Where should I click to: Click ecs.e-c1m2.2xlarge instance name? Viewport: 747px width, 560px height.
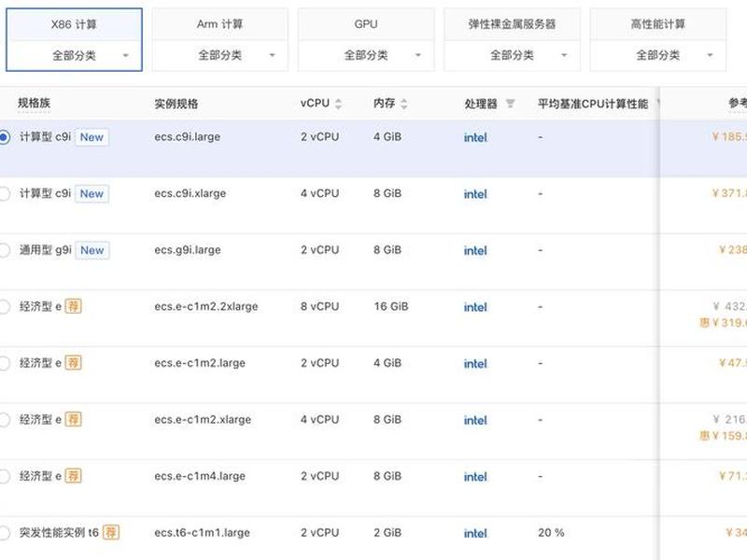(x=205, y=307)
